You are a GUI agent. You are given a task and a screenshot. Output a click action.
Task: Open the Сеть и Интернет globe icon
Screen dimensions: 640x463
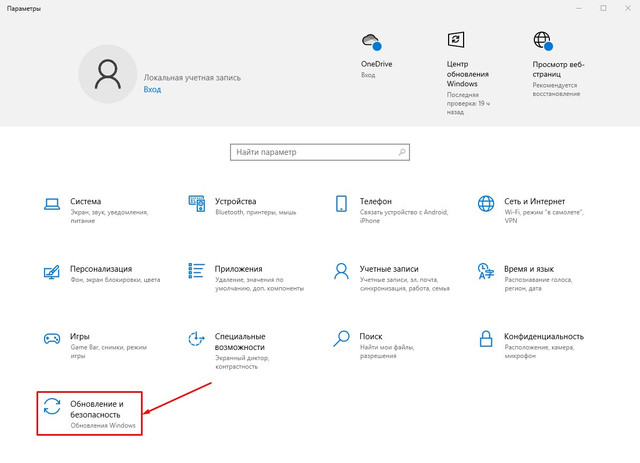pyautogui.click(x=487, y=203)
